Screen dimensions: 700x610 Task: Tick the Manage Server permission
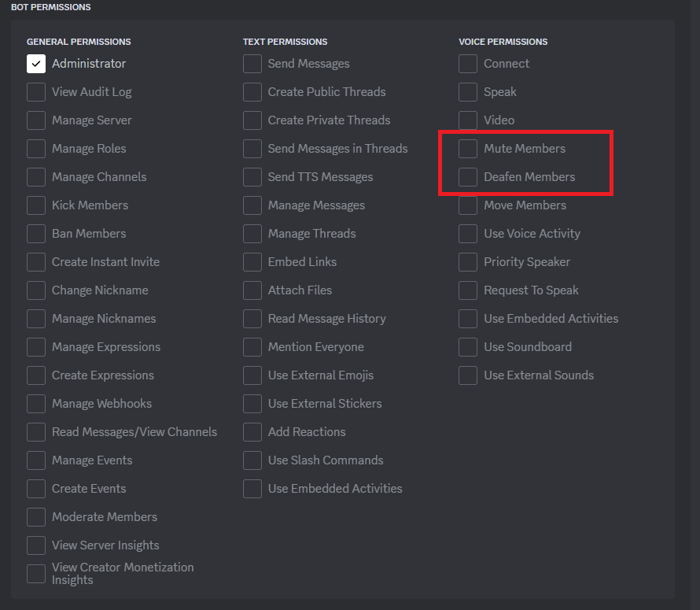tap(36, 120)
